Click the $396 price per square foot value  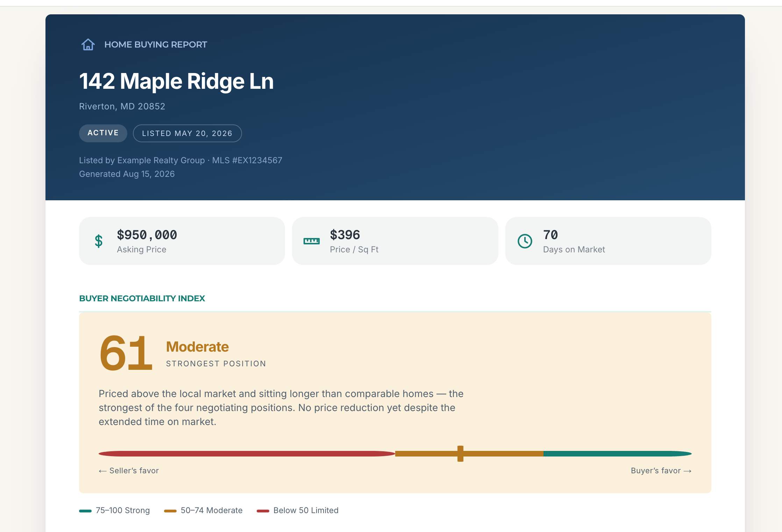click(345, 235)
